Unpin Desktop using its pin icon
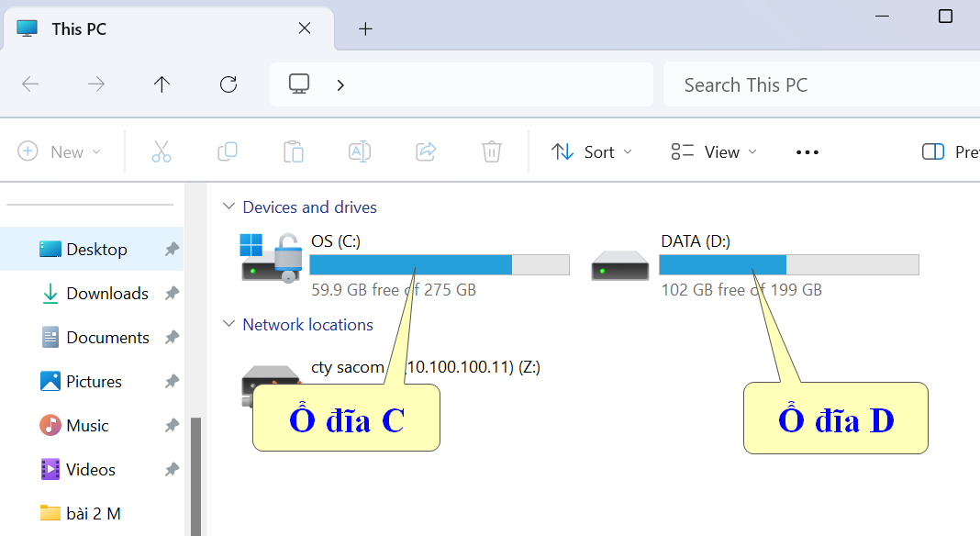 [x=172, y=250]
